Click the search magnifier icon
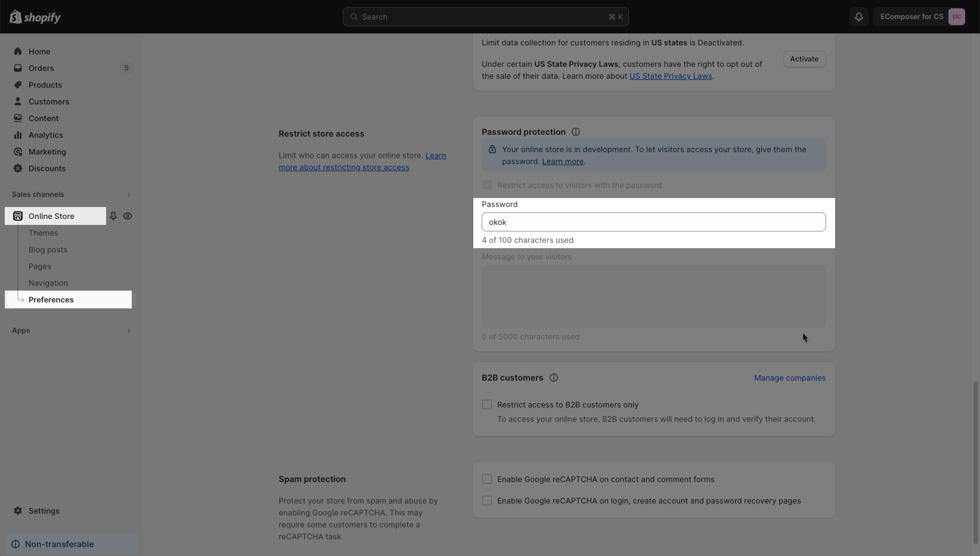The height and width of the screenshot is (556, 980). pos(354,17)
